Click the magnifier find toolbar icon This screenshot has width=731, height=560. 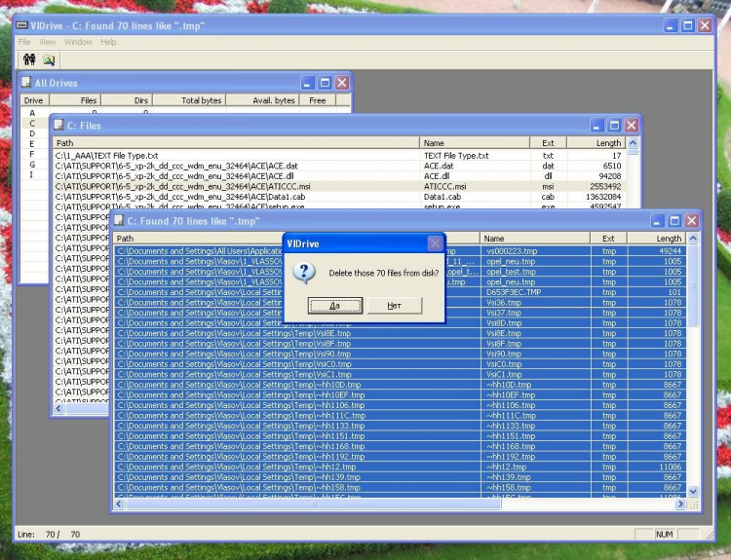click(x=49, y=59)
